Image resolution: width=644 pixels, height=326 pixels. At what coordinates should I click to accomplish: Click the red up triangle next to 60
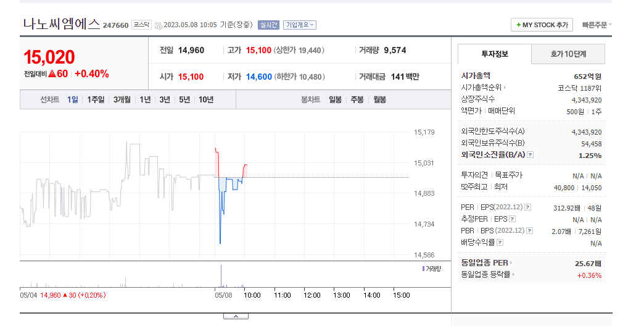[52, 74]
